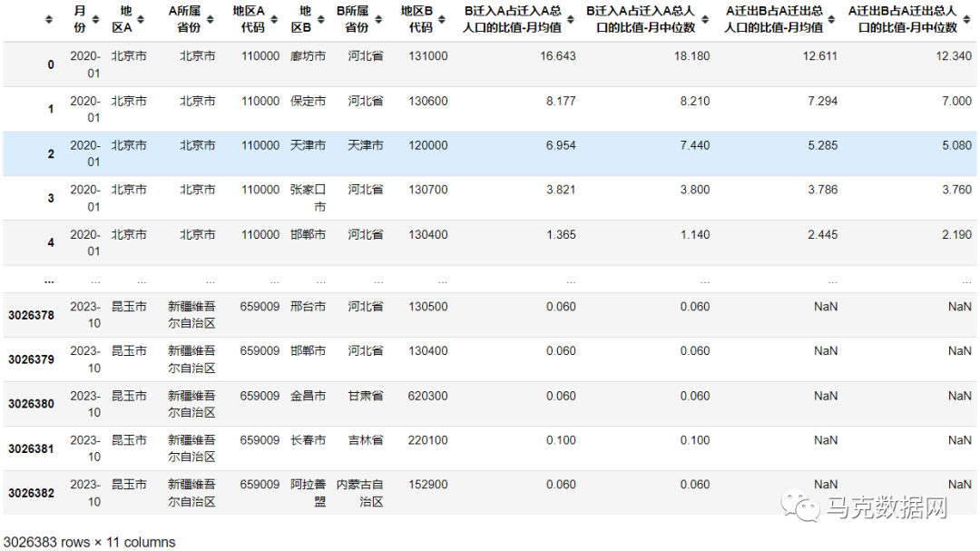The height and width of the screenshot is (551, 980).
Task: Click the 地区B代码 column header text
Action: click(416, 19)
